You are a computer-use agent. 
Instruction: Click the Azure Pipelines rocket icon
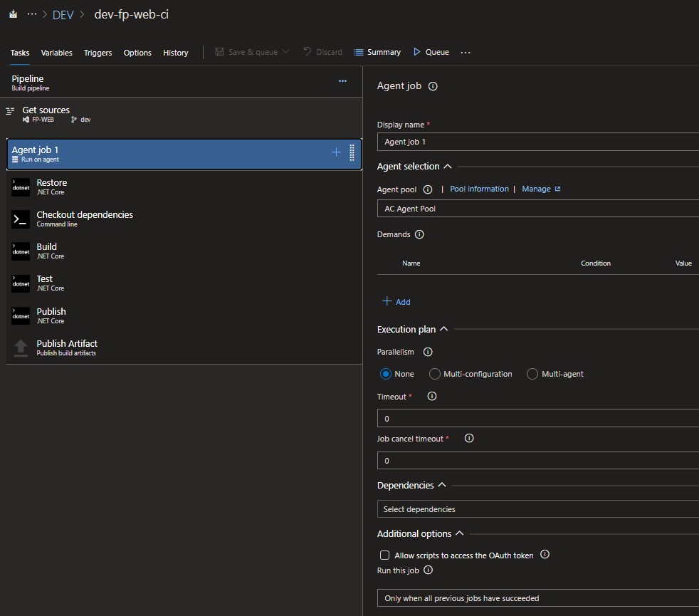pos(14,14)
